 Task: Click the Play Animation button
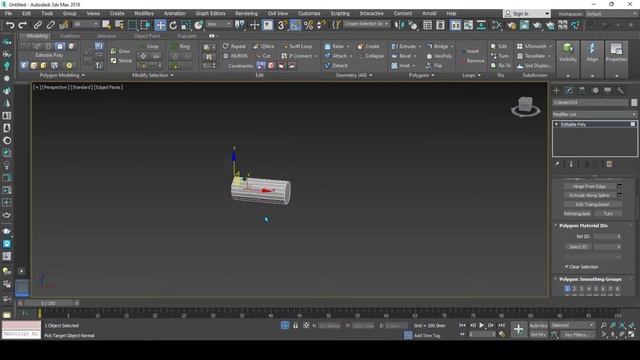(482, 325)
